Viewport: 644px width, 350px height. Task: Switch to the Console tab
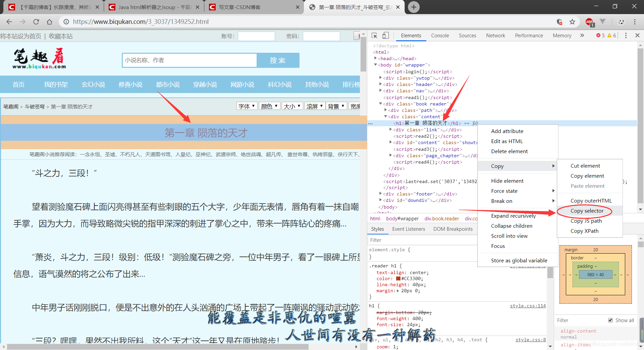tap(440, 35)
